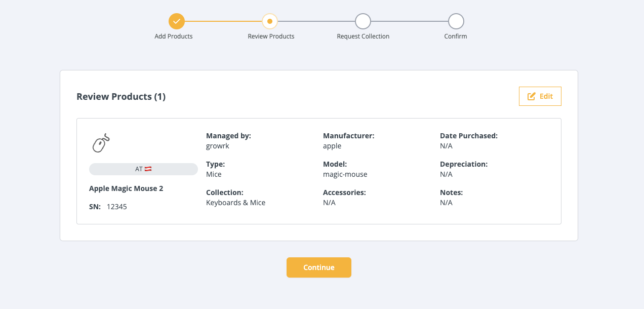Click the AT country badge

[x=143, y=169]
